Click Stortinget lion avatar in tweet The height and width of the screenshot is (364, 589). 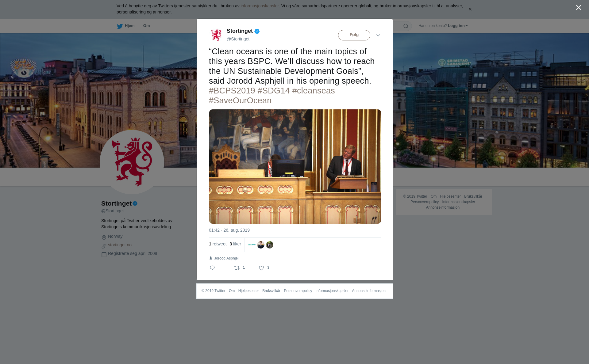(216, 35)
